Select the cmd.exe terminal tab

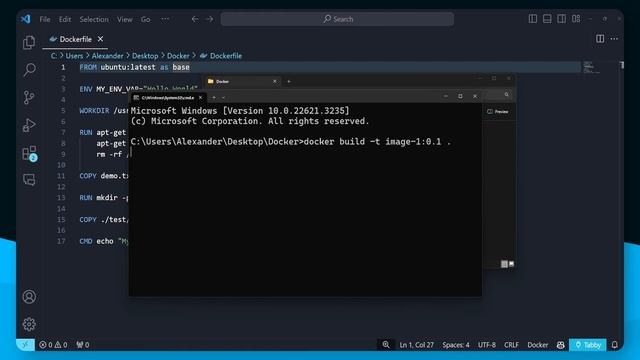[168, 98]
